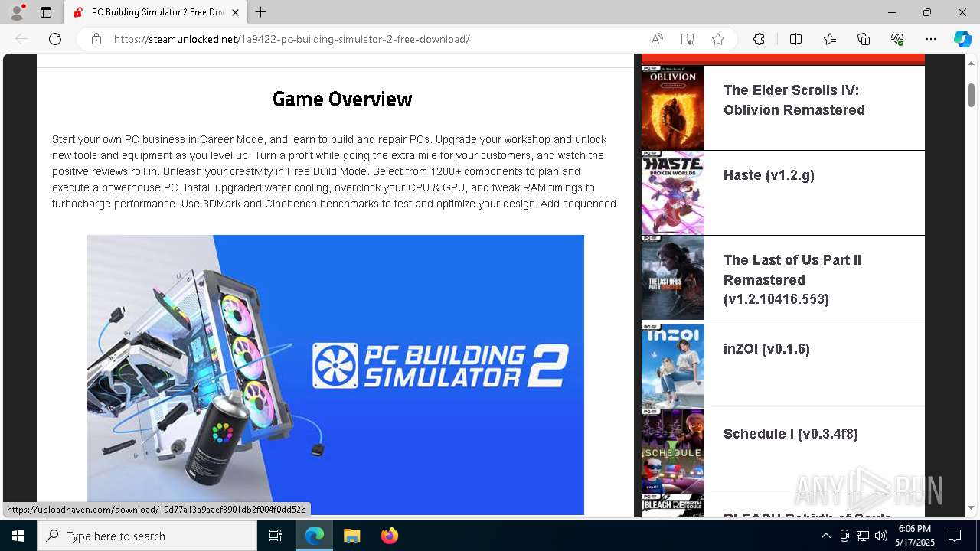Viewport: 980px width, 551px height.
Task: Click the PC Building Simulator 2 banner image
Action: (335, 374)
